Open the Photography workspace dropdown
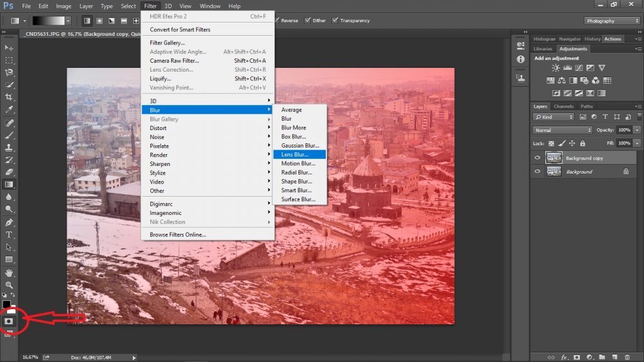Image resolution: width=644 pixels, height=362 pixels. [x=612, y=21]
